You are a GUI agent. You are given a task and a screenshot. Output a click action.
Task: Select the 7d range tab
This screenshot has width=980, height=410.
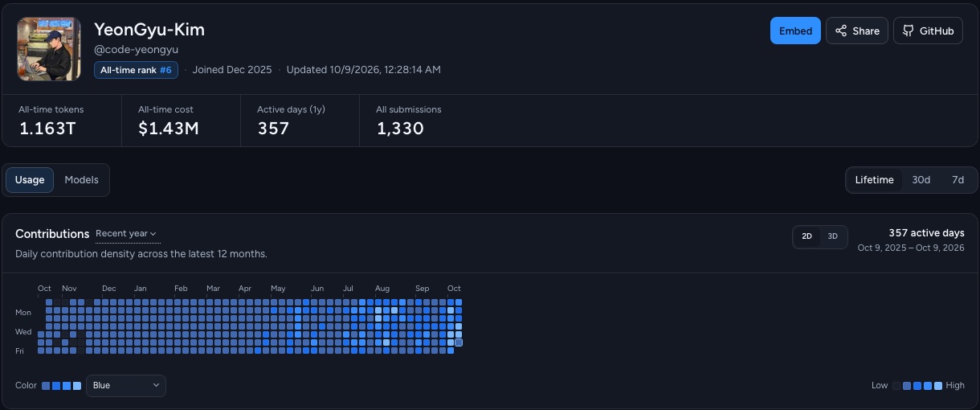[958, 180]
